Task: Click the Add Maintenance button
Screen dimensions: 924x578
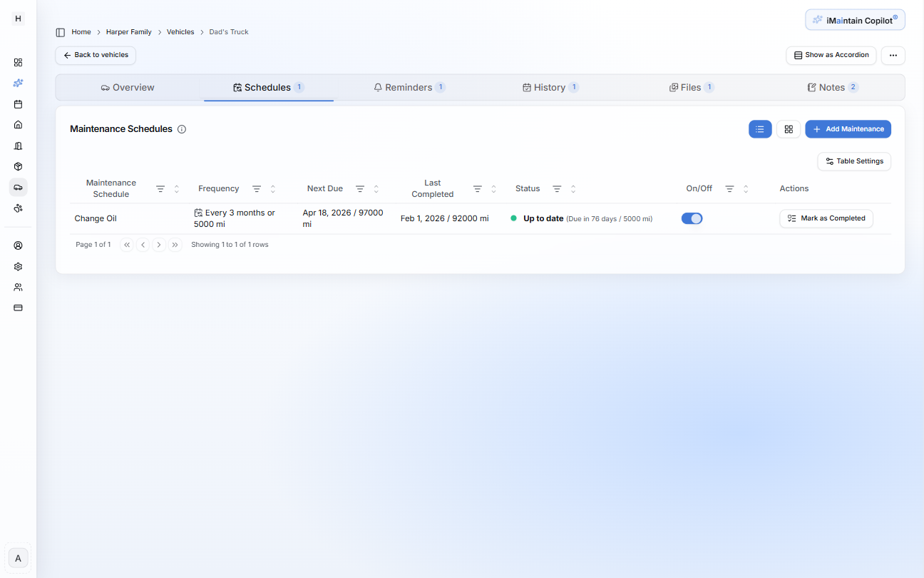Action: (848, 129)
